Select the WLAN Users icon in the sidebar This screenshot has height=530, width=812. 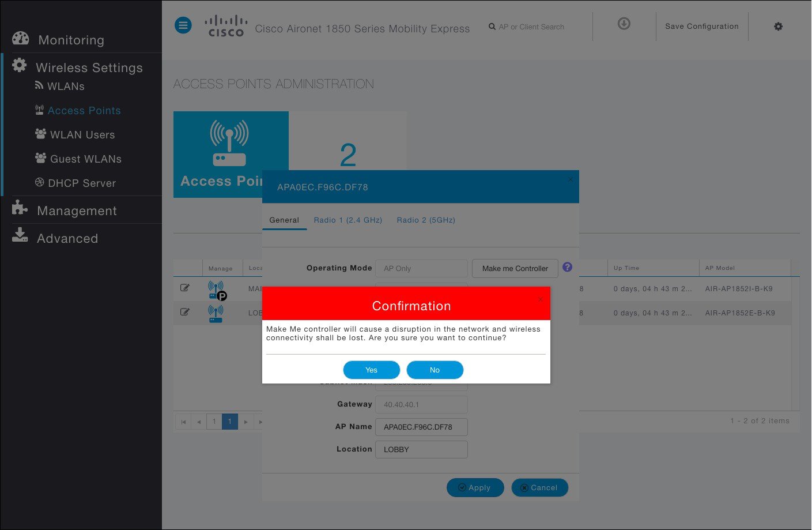tap(40, 134)
